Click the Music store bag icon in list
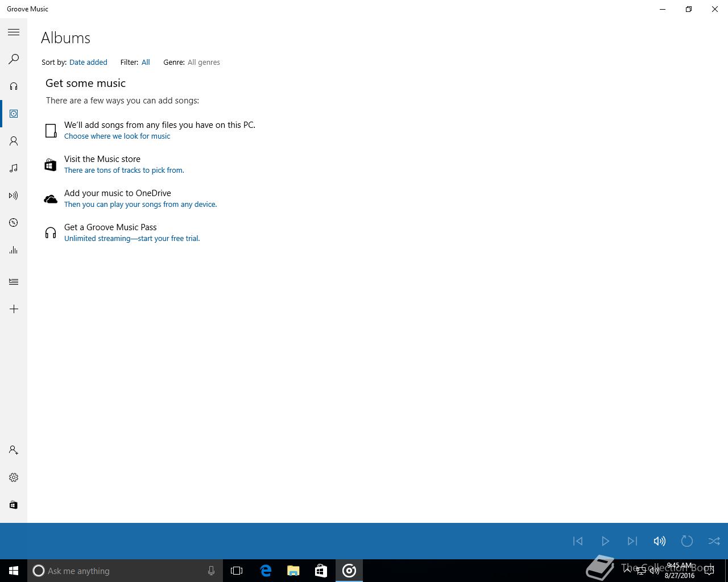The image size is (728, 582). (51, 165)
